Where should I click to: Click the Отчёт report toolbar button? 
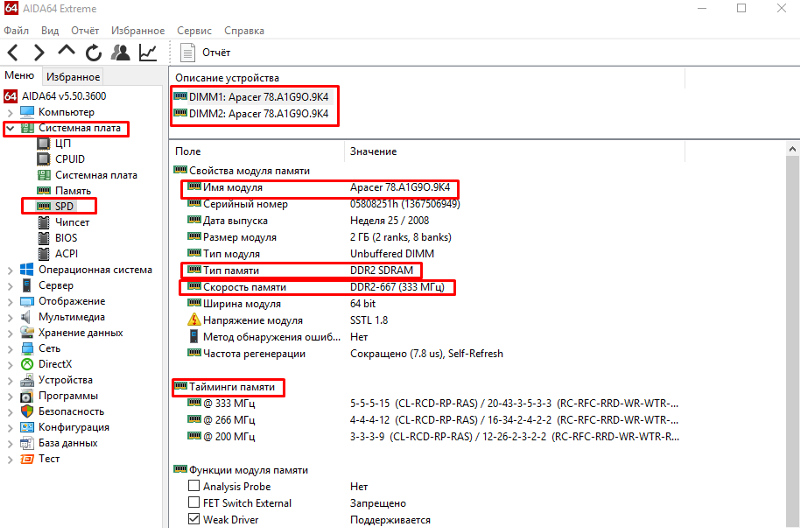click(x=206, y=52)
